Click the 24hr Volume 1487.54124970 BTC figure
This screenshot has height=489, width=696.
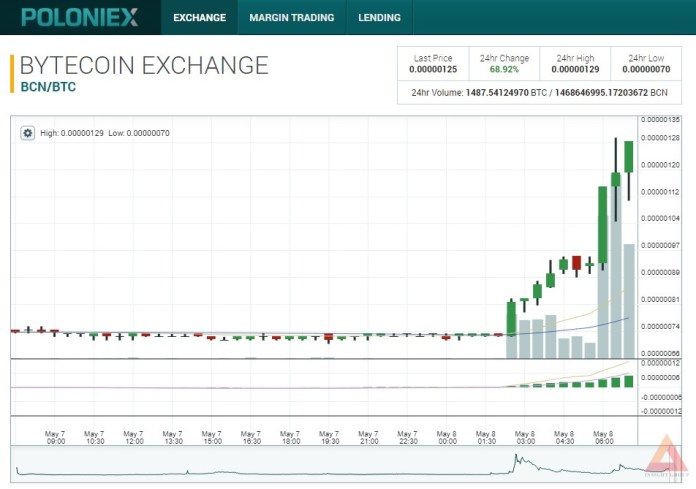[x=506, y=93]
